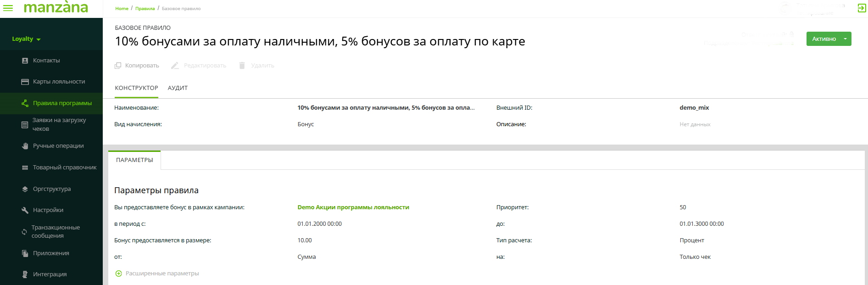The image size is (868, 285).
Task: Open Demo Акции программы лояльности link
Action: 353,207
